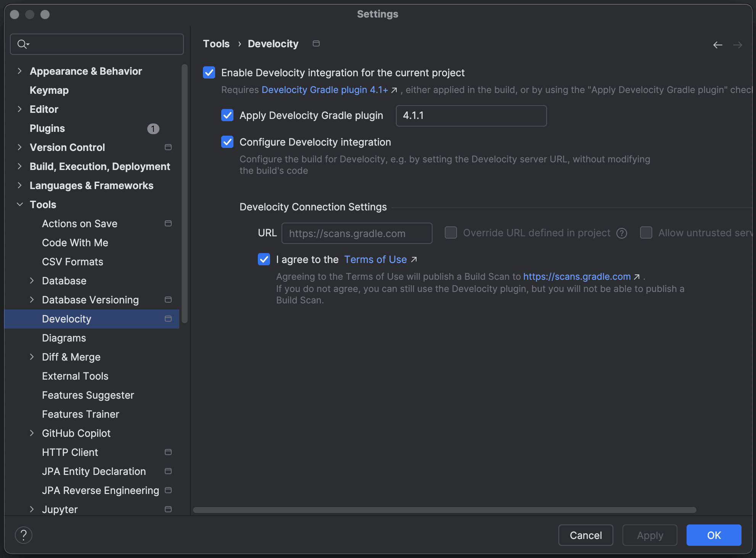
Task: Uncheck Apply Develocity Gradle plugin
Action: 227,115
